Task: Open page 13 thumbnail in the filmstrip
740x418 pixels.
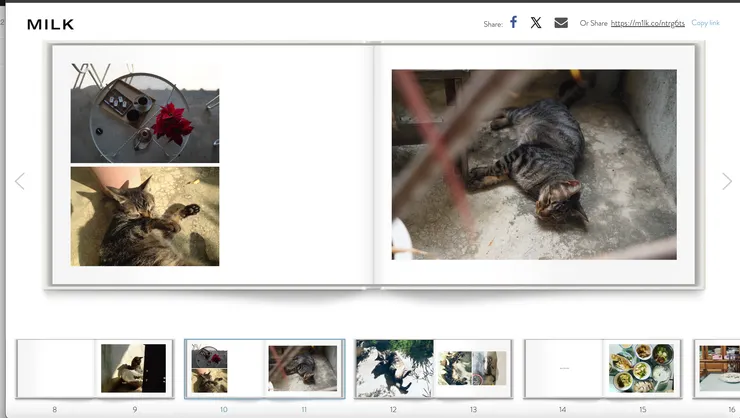Action: click(472, 368)
